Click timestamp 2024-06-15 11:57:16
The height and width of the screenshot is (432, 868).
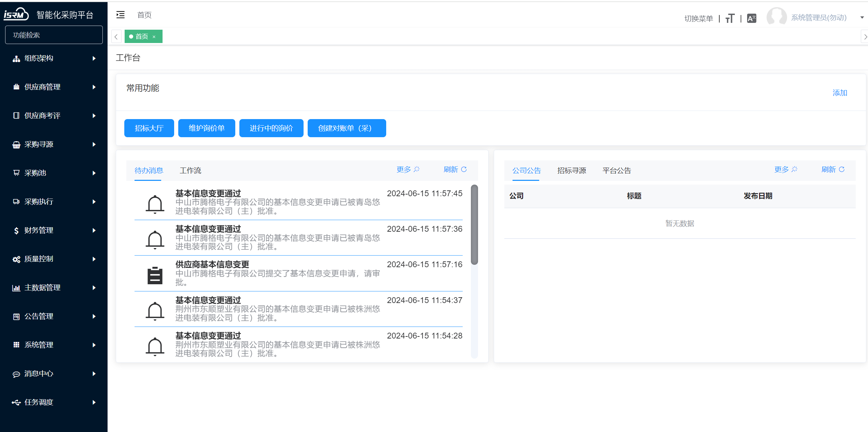(x=424, y=264)
